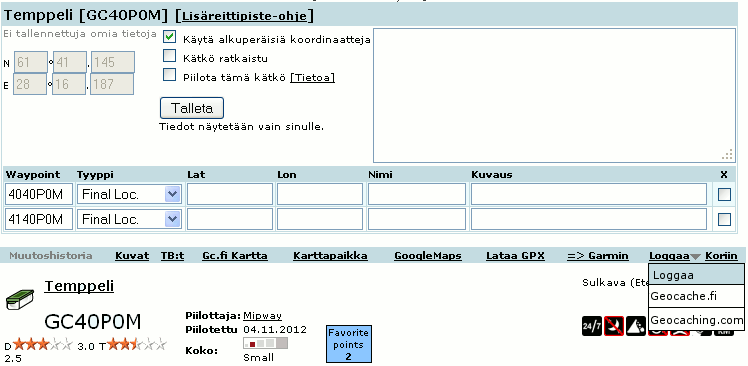Toggle Käytä alkuperäisiä koordinaatteja checkbox

point(169,37)
